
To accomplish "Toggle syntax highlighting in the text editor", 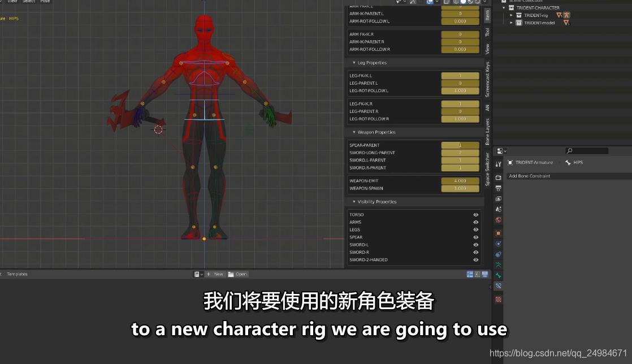I will [x=485, y=274].
